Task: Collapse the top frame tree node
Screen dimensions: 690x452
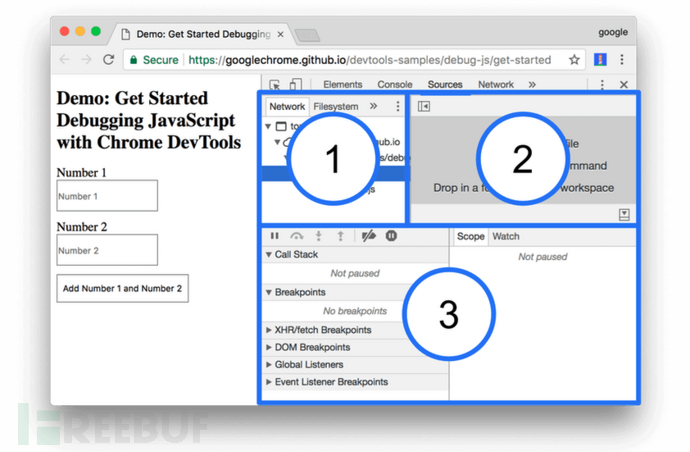Action: point(268,126)
